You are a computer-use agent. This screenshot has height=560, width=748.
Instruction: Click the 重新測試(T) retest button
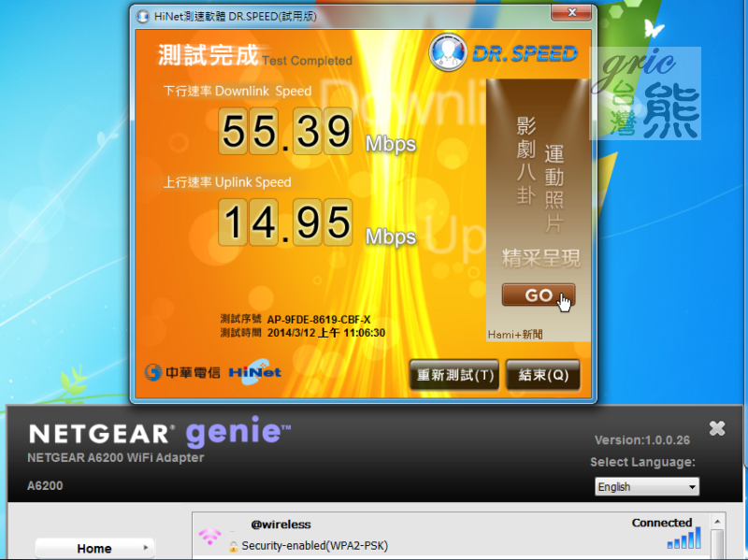(454, 375)
